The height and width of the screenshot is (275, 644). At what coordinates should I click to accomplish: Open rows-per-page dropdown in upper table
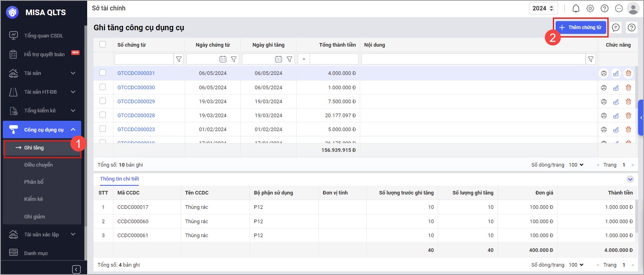tap(576, 165)
